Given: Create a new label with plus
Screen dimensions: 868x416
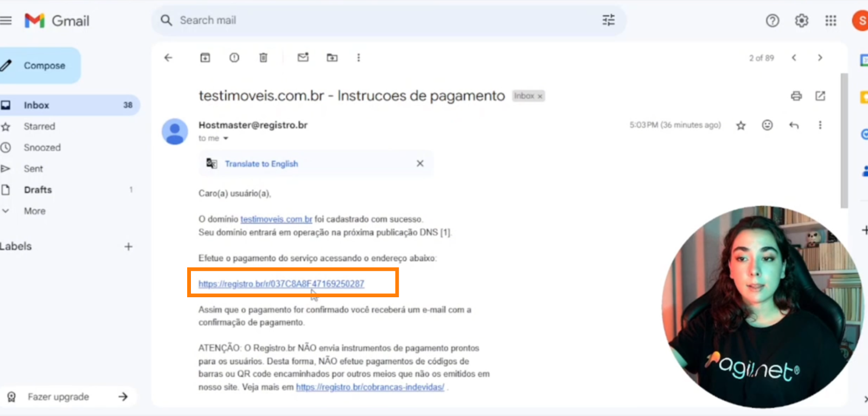Looking at the screenshot, I should (129, 247).
